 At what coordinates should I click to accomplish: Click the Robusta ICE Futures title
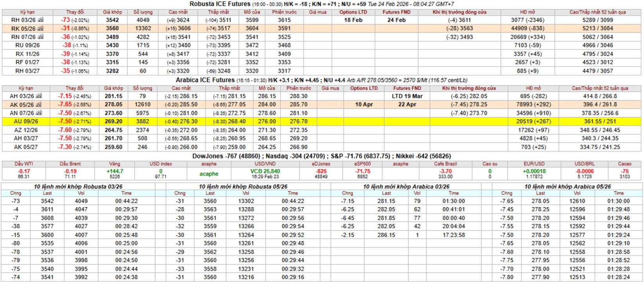tap(220, 4)
